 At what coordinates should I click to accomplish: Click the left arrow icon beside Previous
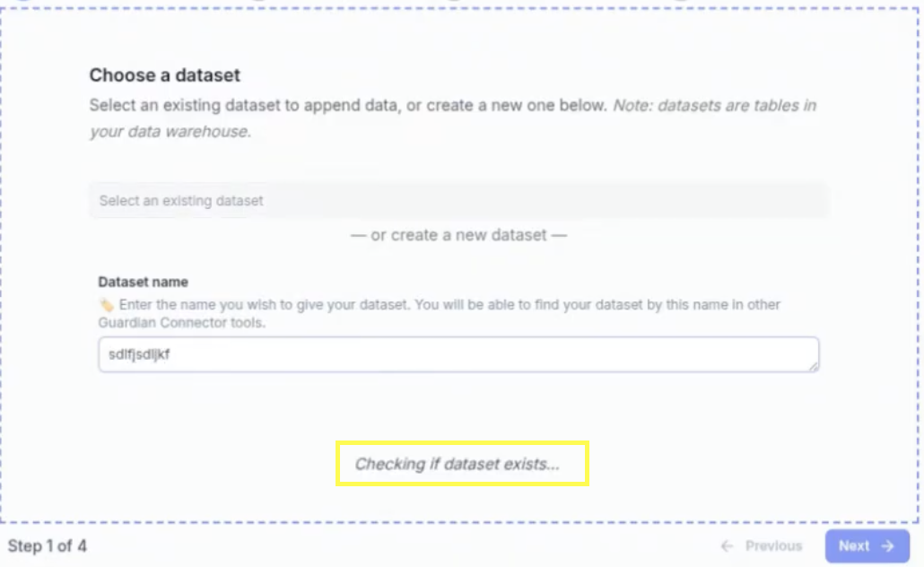click(728, 546)
